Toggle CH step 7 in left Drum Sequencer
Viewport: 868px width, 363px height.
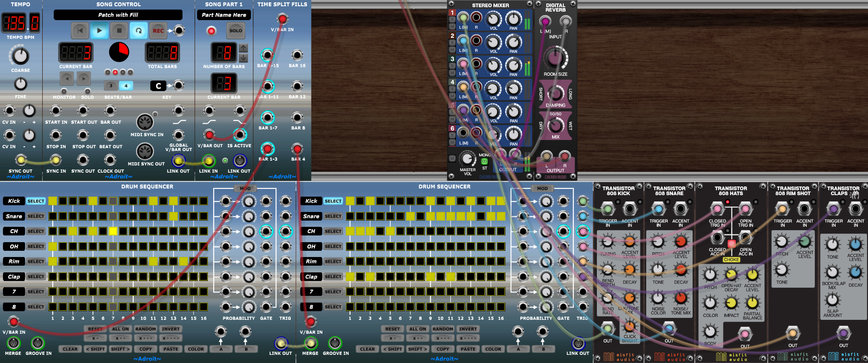click(x=113, y=231)
